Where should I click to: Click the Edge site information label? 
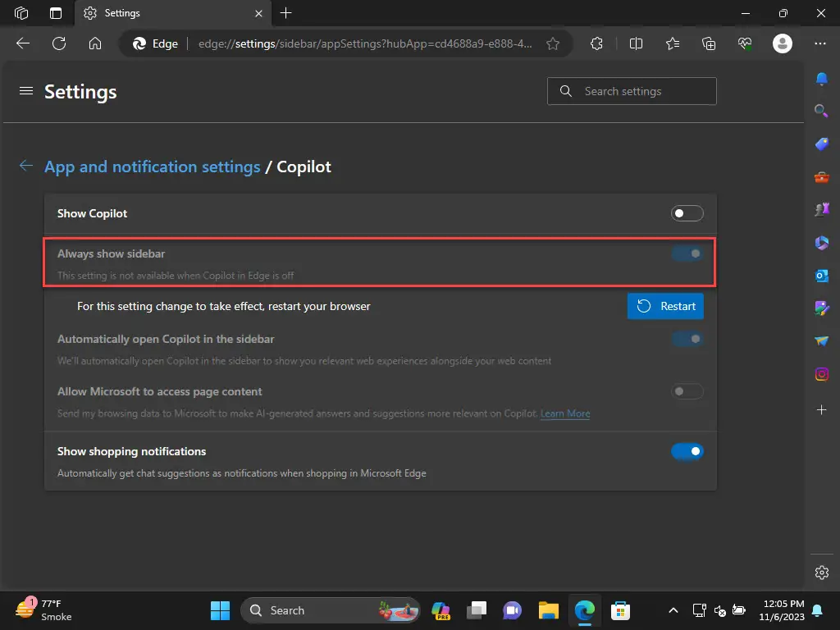[155, 43]
